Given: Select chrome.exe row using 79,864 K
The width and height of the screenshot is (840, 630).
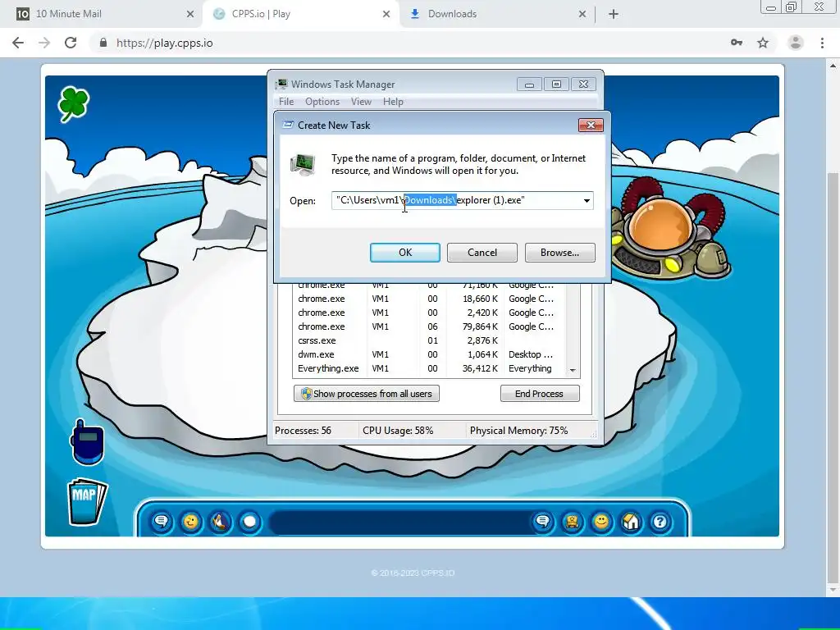Looking at the screenshot, I should tap(428, 326).
